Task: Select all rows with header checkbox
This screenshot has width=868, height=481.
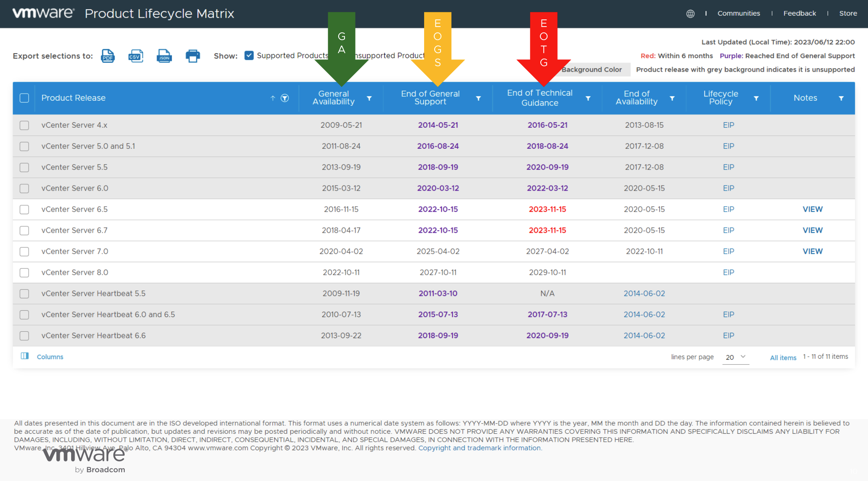Action: coord(24,98)
